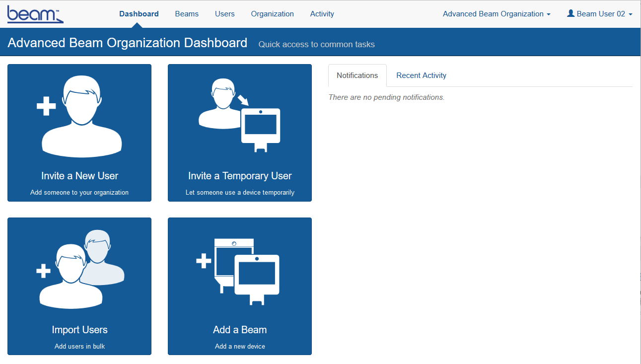Image resolution: width=641 pixels, height=364 pixels.
Task: Select Activity in the top navigation
Action: (322, 14)
